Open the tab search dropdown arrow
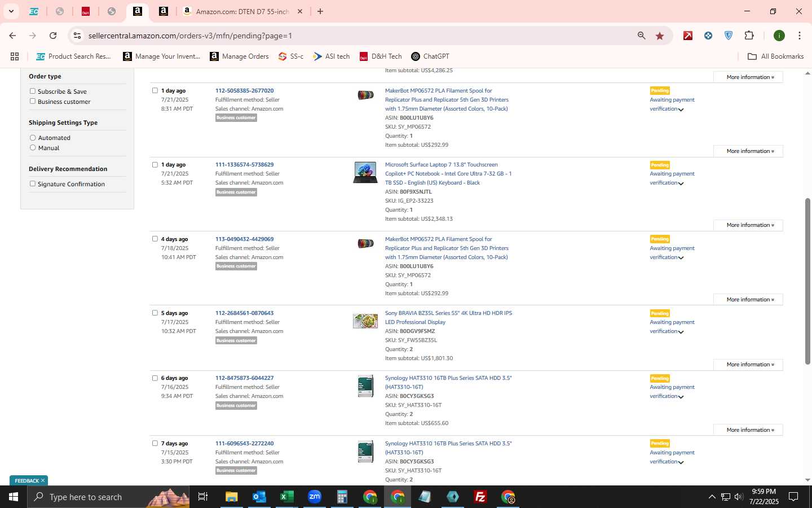The height and width of the screenshot is (508, 812). pyautogui.click(x=11, y=11)
